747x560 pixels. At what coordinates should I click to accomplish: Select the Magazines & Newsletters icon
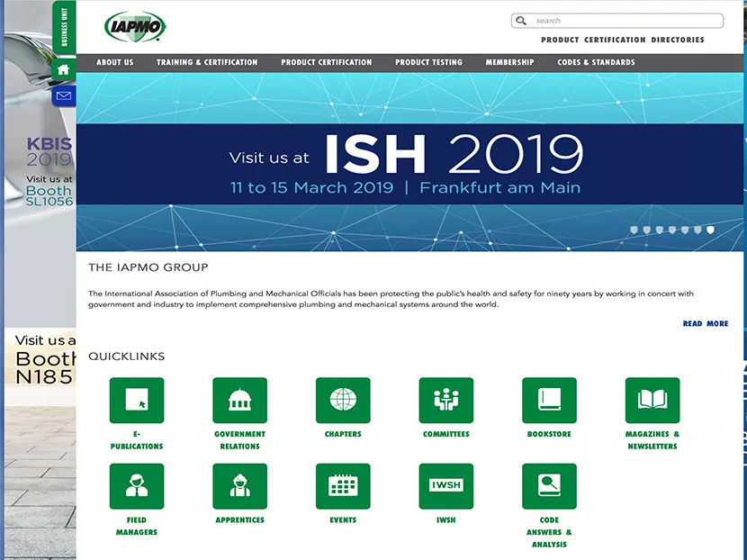652,399
